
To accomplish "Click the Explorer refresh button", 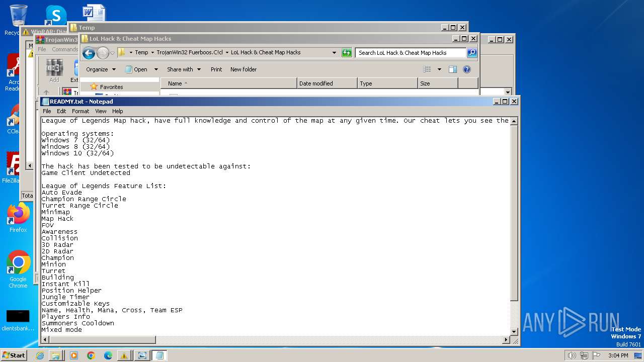I will click(x=347, y=53).
